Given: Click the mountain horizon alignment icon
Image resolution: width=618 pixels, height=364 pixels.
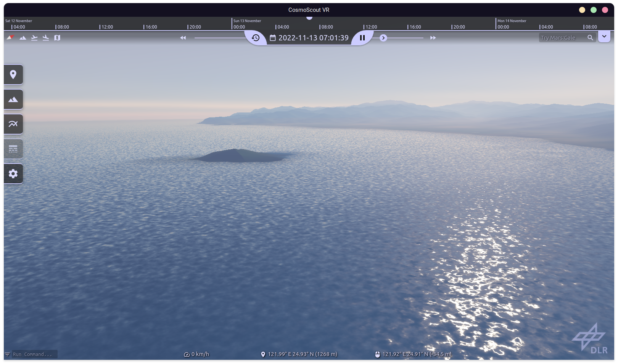Looking at the screenshot, I should [x=23, y=38].
